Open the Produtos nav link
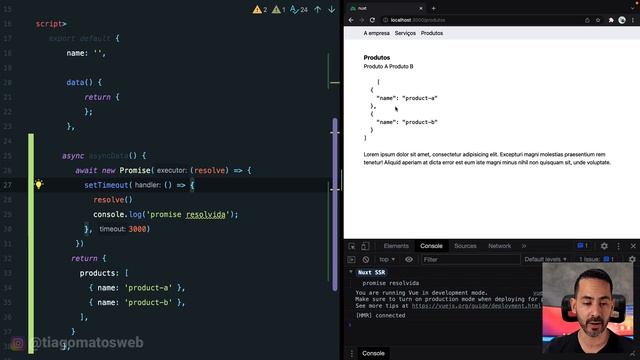640x360 pixels. [x=432, y=33]
